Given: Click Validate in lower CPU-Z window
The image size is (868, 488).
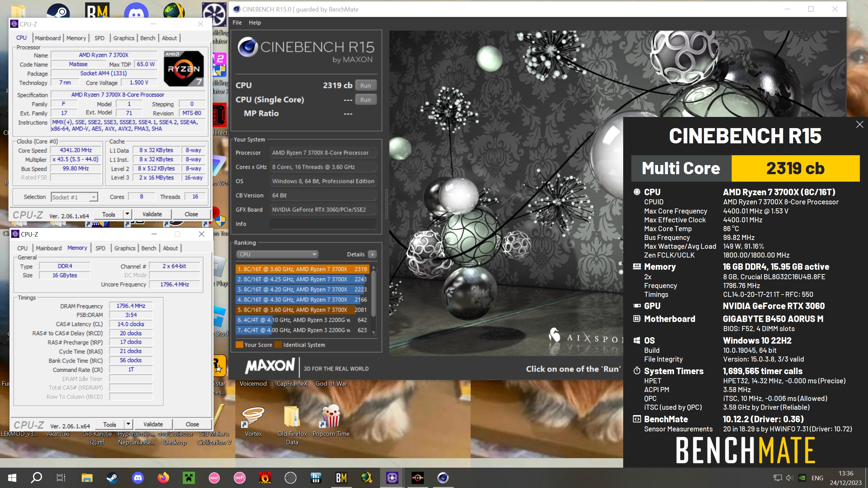Looking at the screenshot, I should coord(153,424).
